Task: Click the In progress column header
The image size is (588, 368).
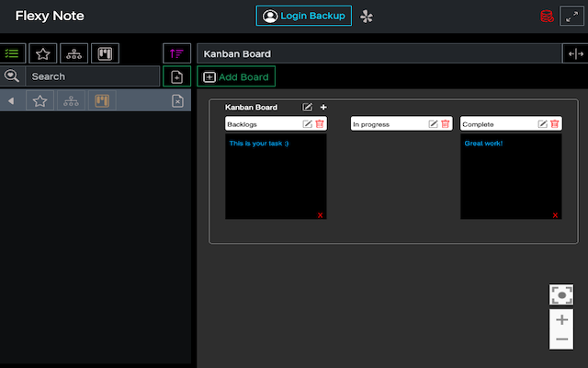Action: (x=401, y=123)
